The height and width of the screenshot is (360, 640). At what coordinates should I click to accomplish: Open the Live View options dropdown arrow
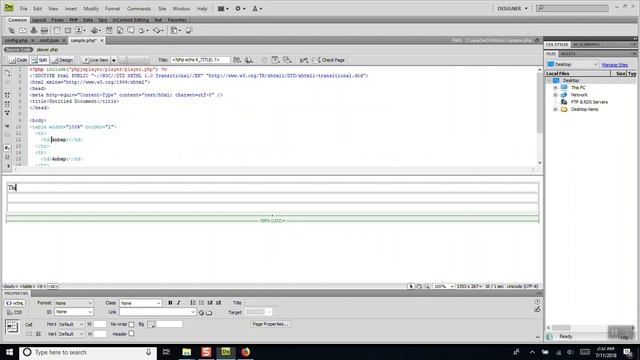[114, 60]
